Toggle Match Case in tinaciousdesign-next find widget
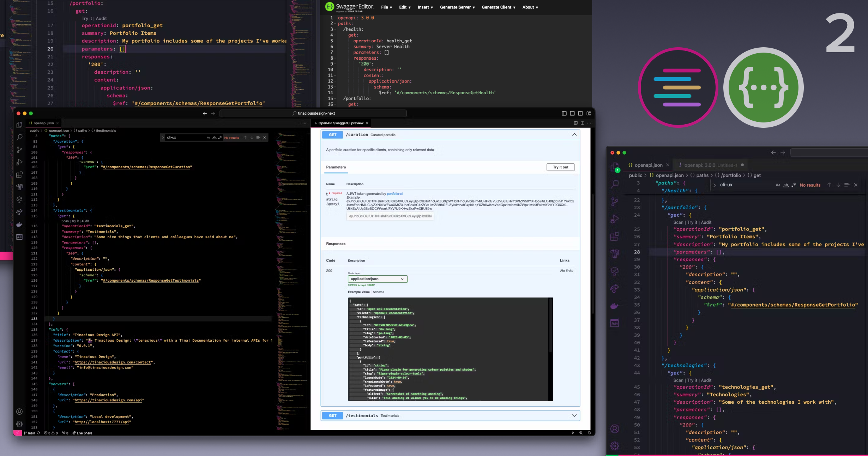 [209, 138]
